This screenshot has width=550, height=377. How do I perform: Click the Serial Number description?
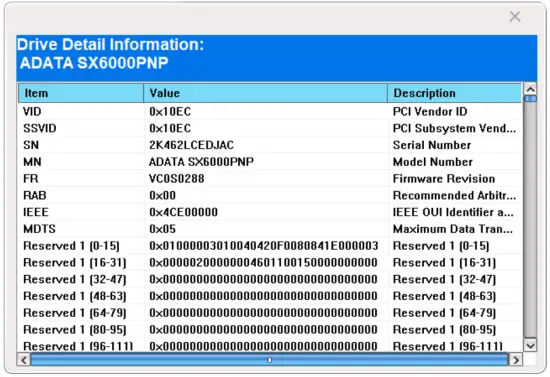pos(432,145)
